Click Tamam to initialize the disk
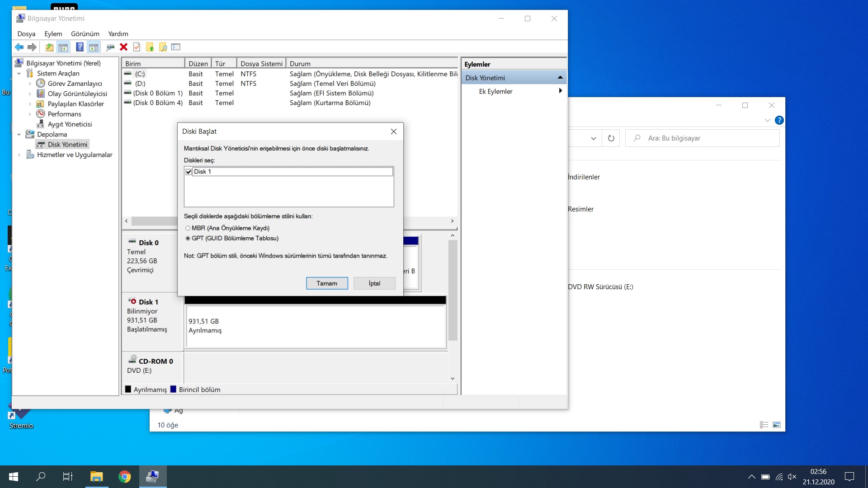Image resolution: width=868 pixels, height=488 pixels. [x=327, y=283]
